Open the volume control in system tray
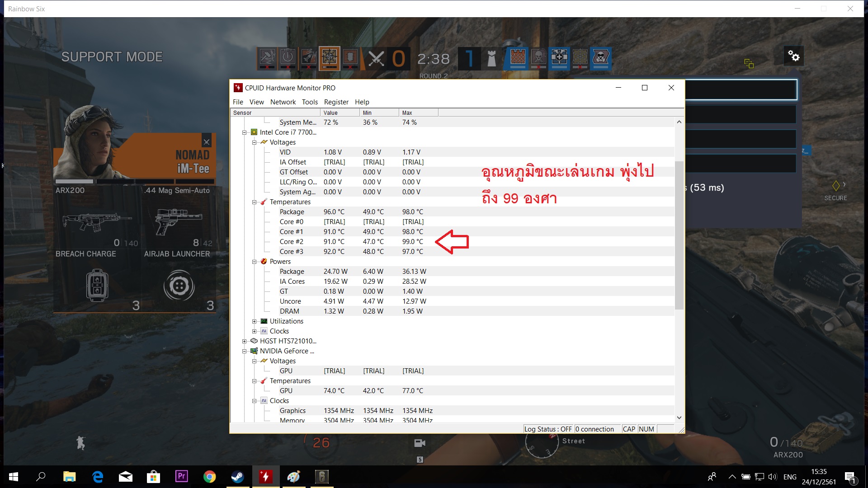This screenshot has width=868, height=488. [x=773, y=477]
